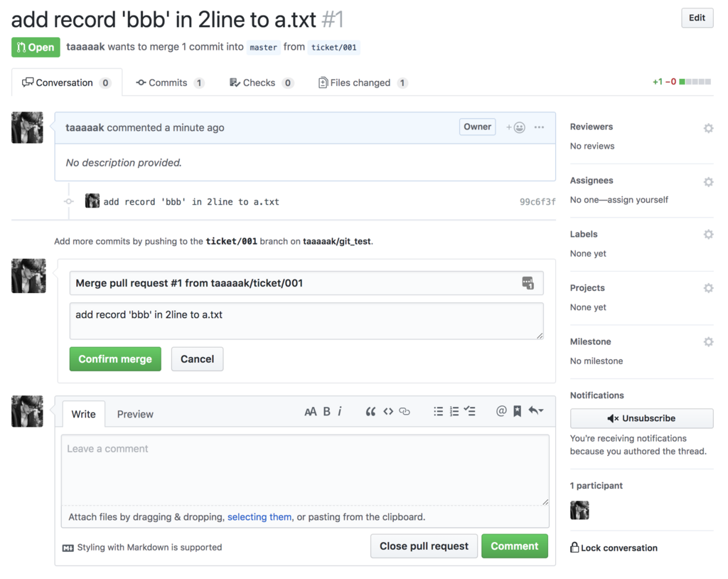
Task: Click the 'No milestone' text
Action: tap(596, 361)
